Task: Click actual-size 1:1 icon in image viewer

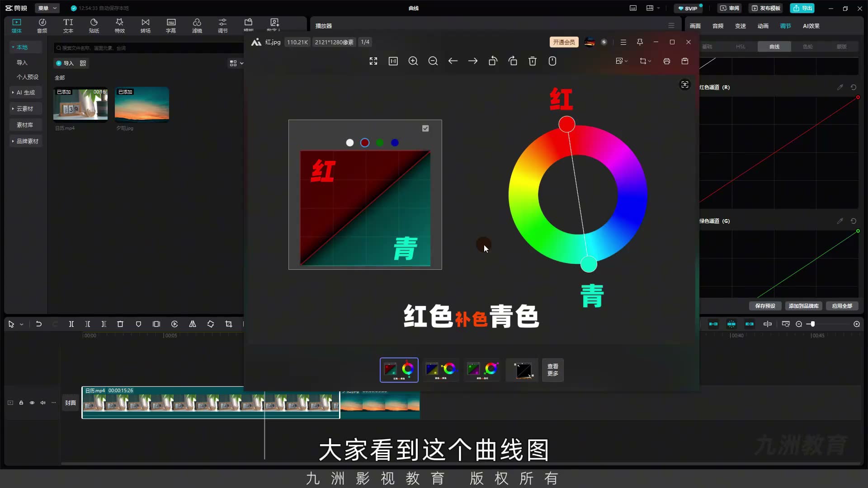Action: coord(393,61)
